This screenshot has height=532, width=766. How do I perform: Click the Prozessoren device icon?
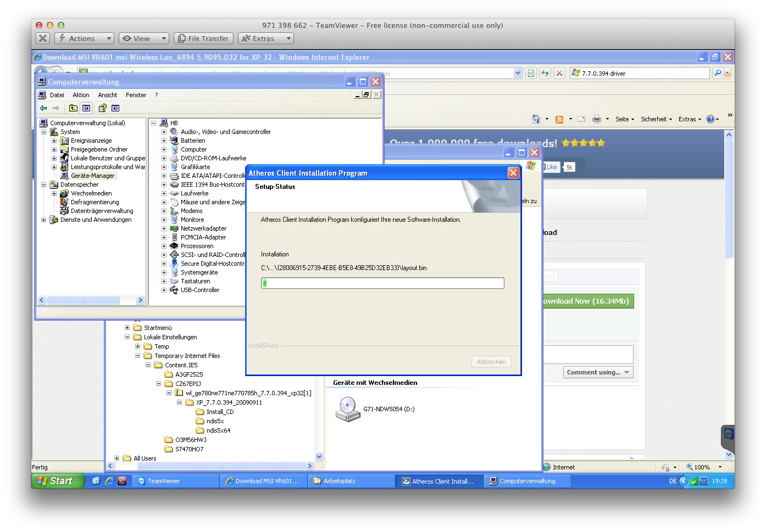(174, 246)
